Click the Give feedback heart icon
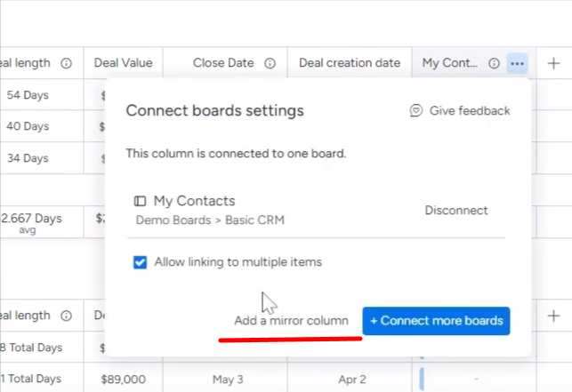Screen dimensions: 572x392 415,110
